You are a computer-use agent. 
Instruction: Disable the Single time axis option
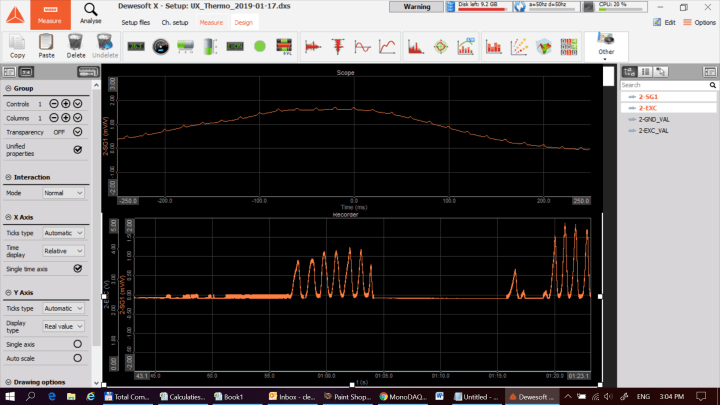[x=78, y=268]
